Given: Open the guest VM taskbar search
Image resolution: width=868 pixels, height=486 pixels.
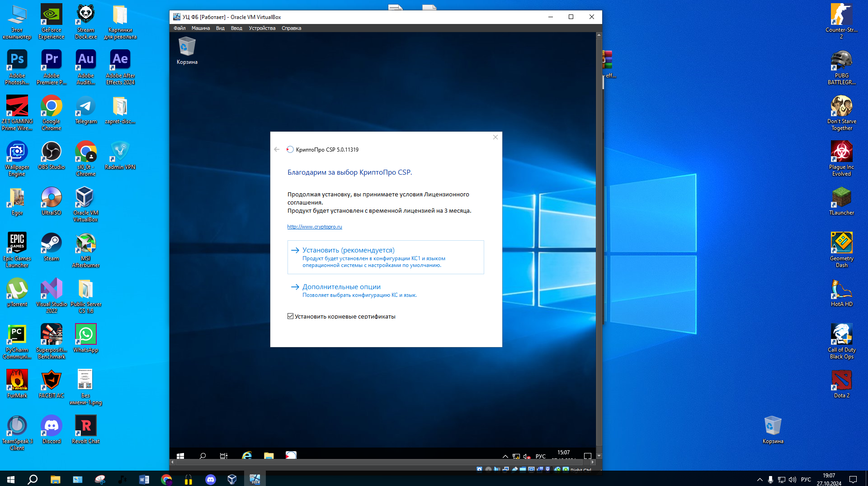Looking at the screenshot, I should click(x=203, y=455).
